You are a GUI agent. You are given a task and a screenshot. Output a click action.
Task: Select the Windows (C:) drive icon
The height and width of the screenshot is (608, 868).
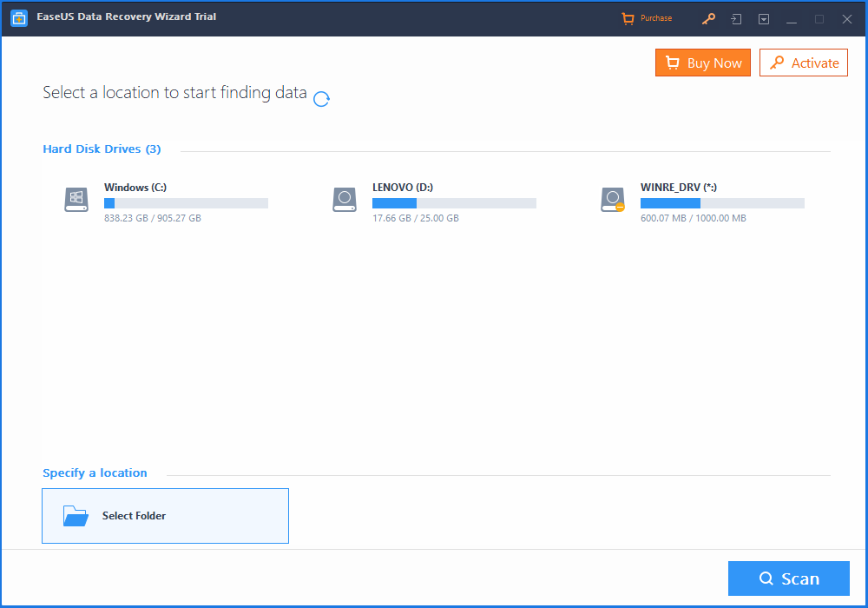tap(76, 200)
